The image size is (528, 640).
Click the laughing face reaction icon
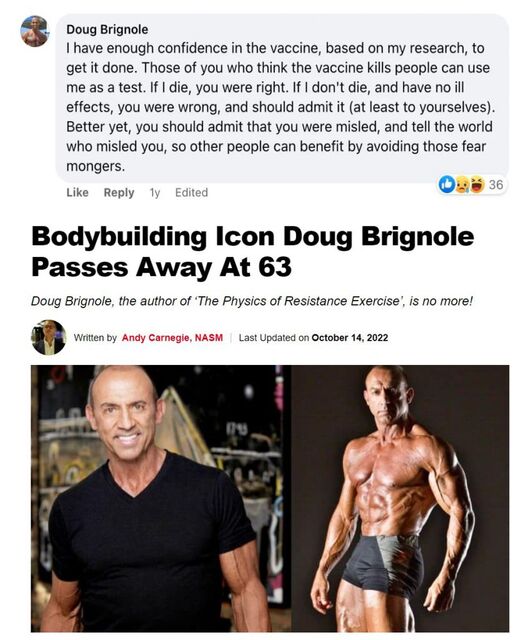(477, 184)
